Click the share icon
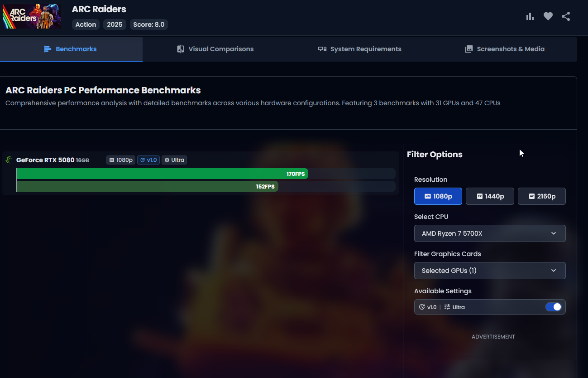Image resolution: width=588 pixels, height=378 pixels. tap(566, 16)
